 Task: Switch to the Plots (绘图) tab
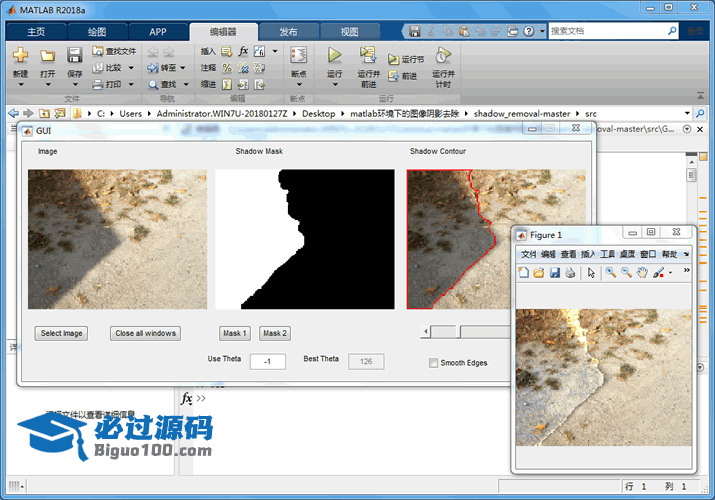point(97,31)
